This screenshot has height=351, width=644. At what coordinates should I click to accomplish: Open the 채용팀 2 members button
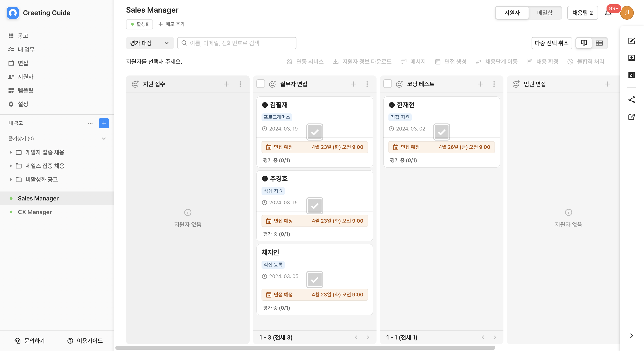(x=582, y=13)
